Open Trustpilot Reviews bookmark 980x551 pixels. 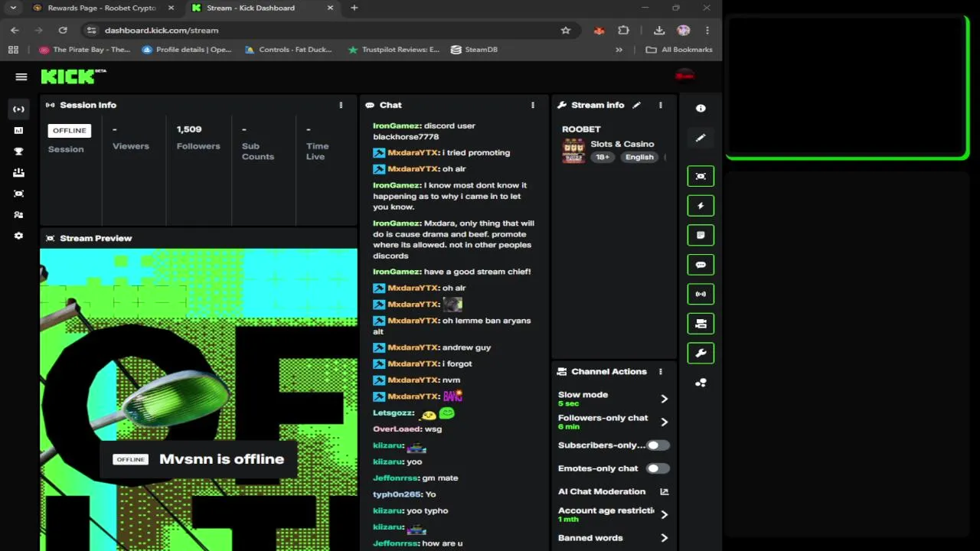(x=394, y=49)
